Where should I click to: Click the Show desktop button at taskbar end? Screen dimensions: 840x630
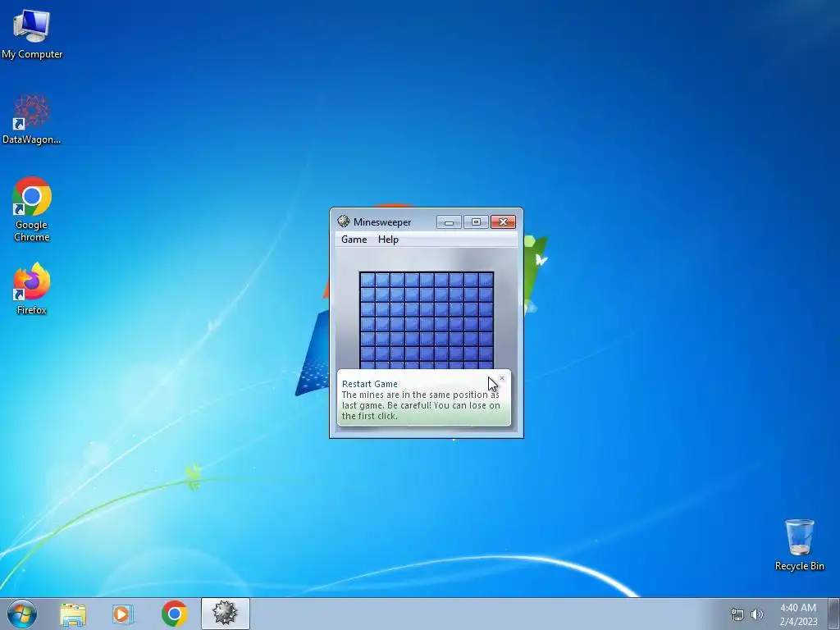click(834, 614)
